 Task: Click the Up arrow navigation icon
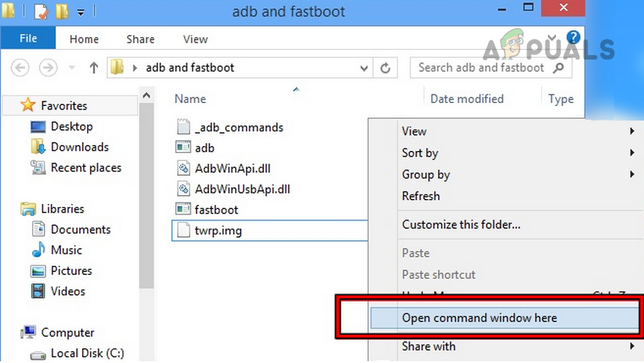[x=94, y=68]
